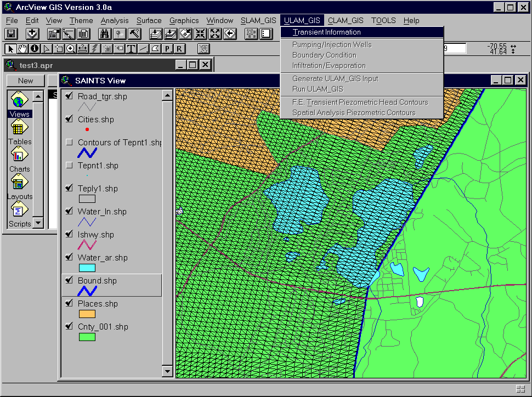The image size is (532, 397).
Task: Choose Generate ULAM_GIS Input
Action: click(x=362, y=79)
